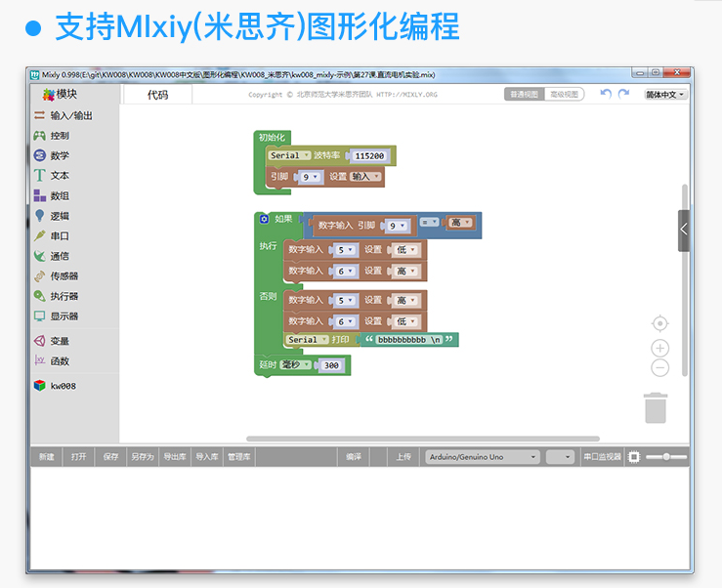Open the Serial dropdown in 打印 block
This screenshot has height=588, width=722.
[x=307, y=339]
